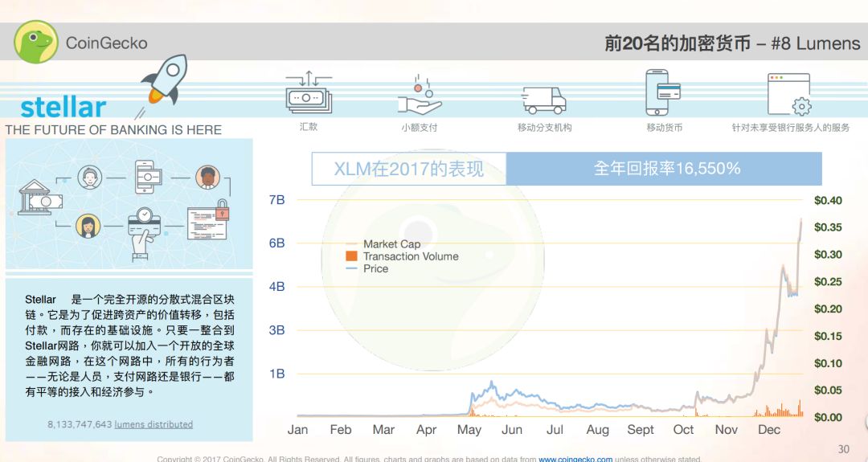The height and width of the screenshot is (462, 868).
Task: Click the bank building icon in diagram
Action: pyautogui.click(x=36, y=197)
